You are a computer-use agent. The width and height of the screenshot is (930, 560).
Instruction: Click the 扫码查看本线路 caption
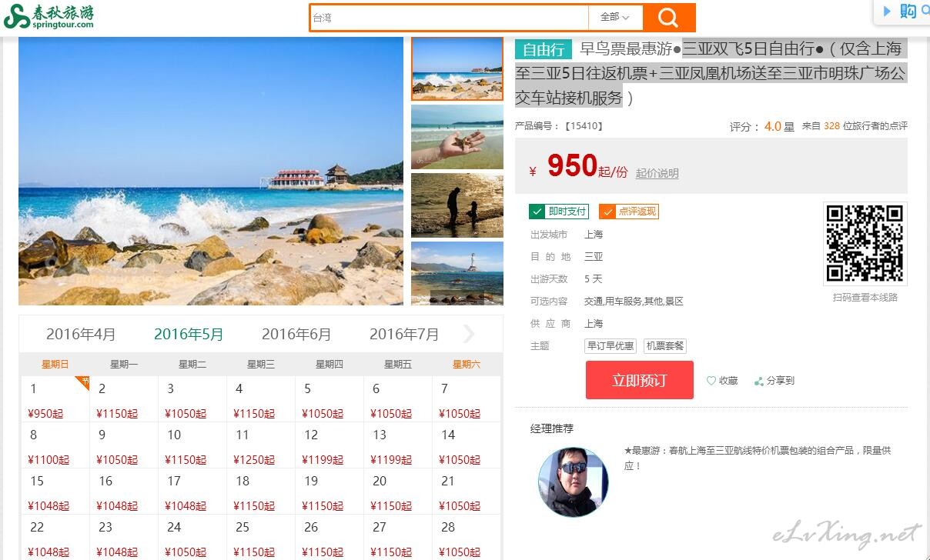[x=865, y=298]
